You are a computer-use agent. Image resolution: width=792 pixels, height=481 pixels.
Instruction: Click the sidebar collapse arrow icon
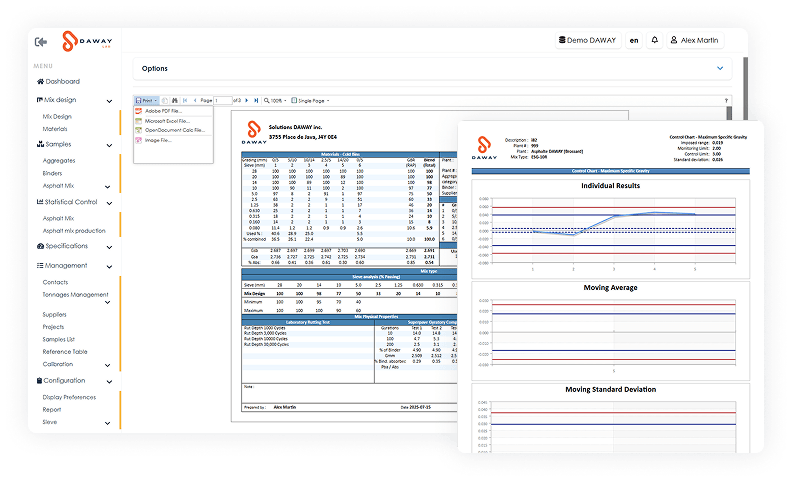pyautogui.click(x=41, y=41)
